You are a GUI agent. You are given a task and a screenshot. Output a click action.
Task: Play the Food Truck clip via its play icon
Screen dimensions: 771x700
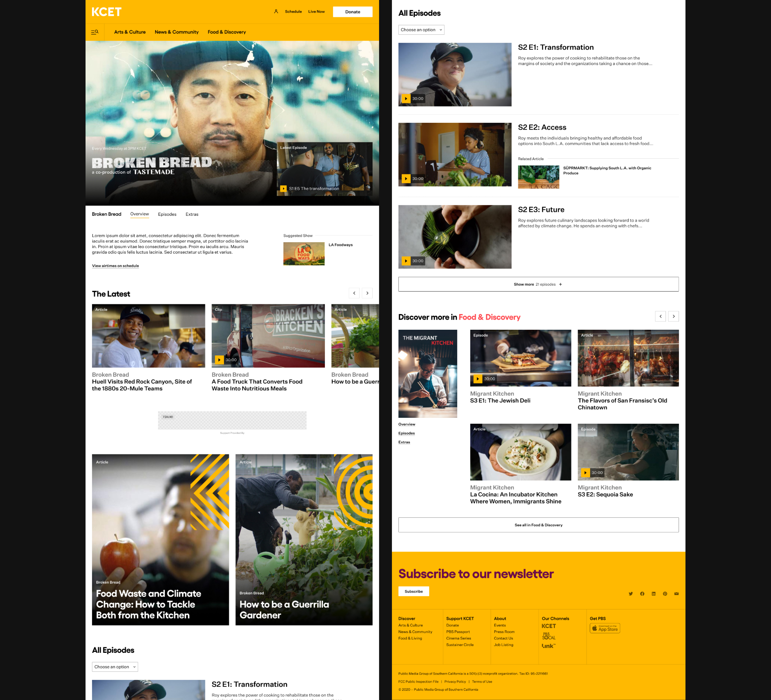click(219, 360)
